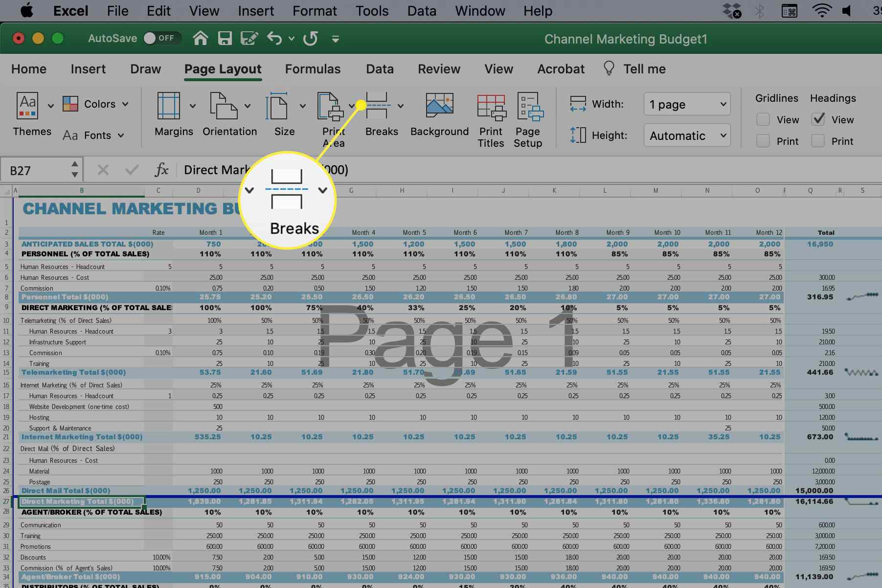
Task: Click the formula cancel X icon
Action: [x=103, y=170]
